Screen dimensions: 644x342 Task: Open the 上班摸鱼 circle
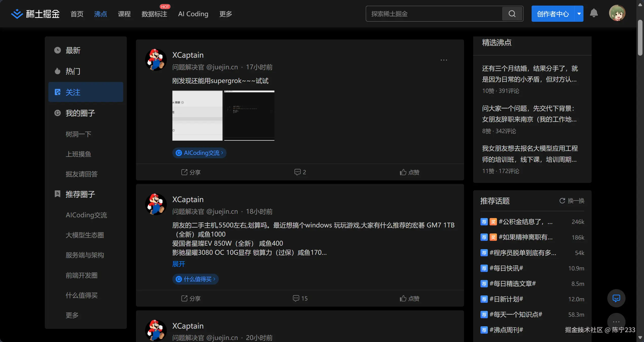pos(78,154)
